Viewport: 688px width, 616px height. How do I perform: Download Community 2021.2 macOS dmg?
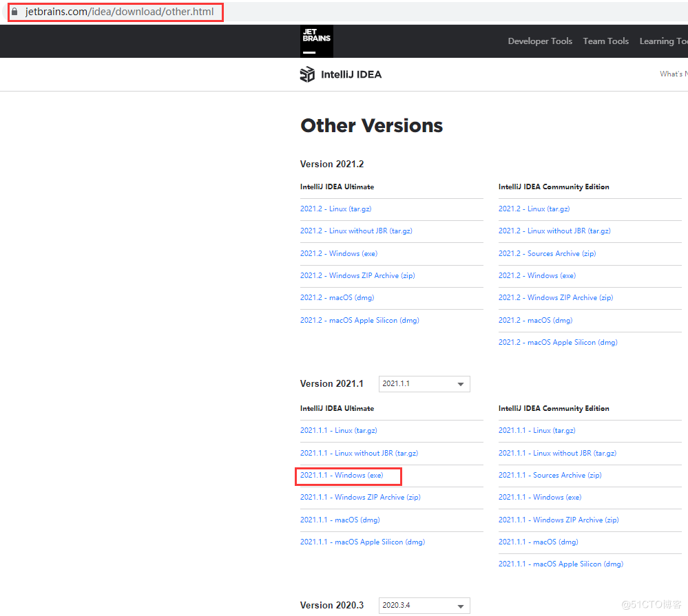[x=535, y=321]
